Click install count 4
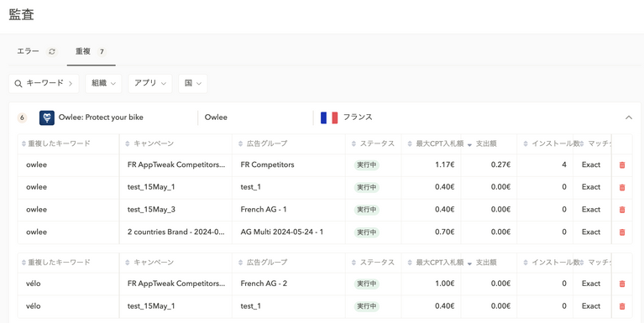This screenshot has width=644, height=323. (x=564, y=164)
